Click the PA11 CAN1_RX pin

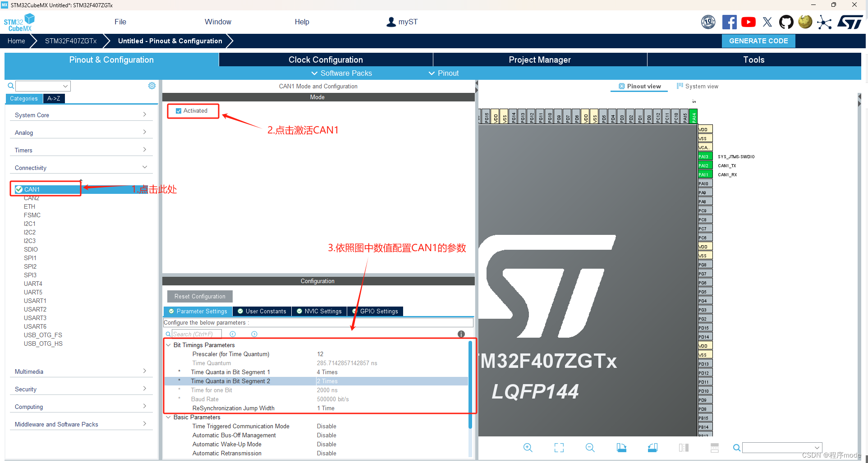point(705,174)
